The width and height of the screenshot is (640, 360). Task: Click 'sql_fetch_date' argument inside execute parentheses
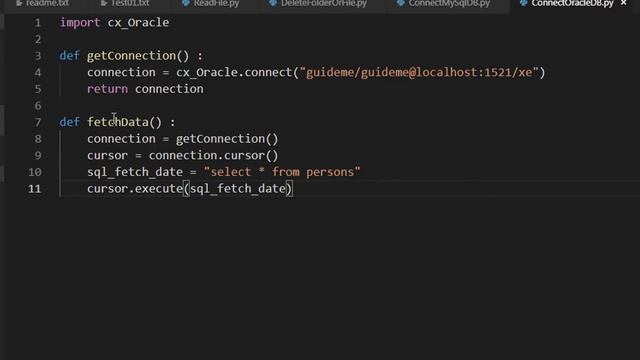click(x=238, y=189)
